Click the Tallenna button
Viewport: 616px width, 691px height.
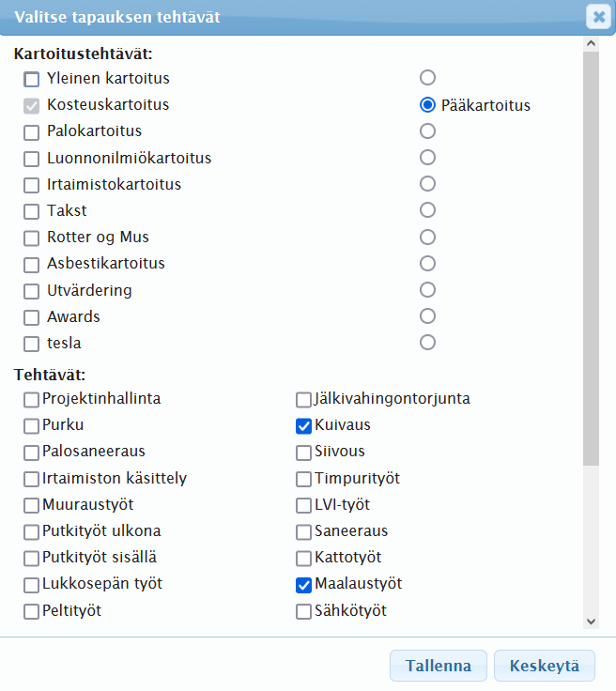(x=439, y=667)
